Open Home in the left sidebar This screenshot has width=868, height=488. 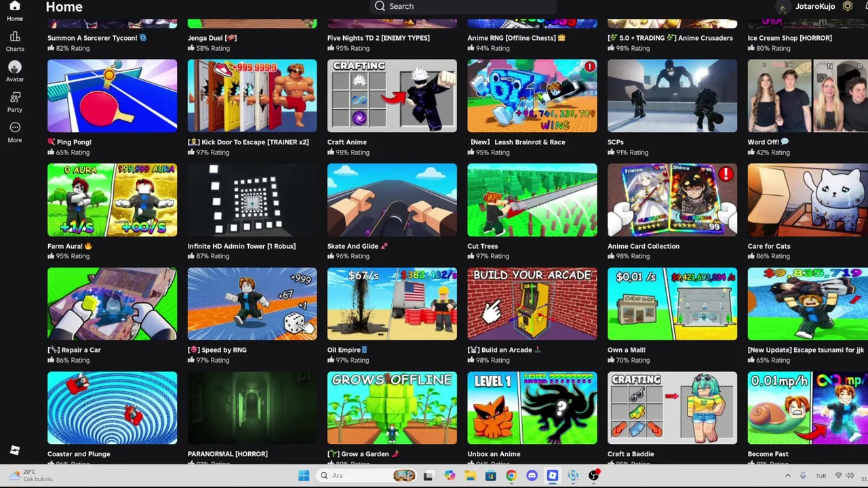point(14,12)
